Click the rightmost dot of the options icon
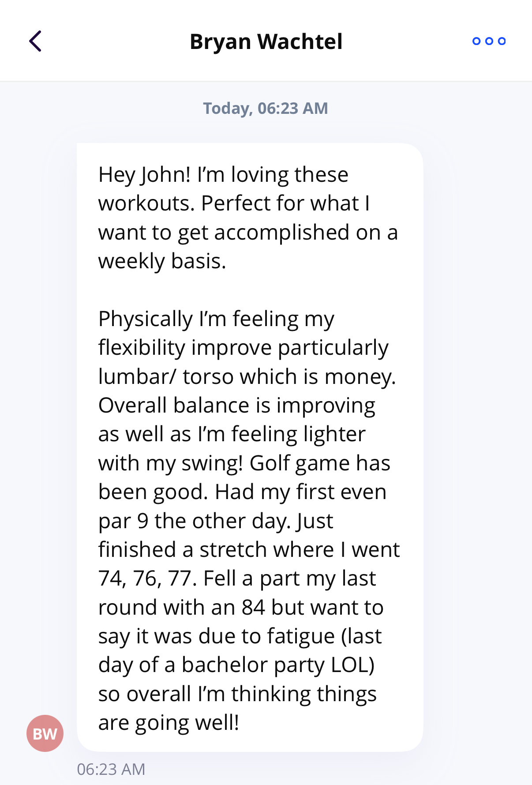 [x=502, y=41]
